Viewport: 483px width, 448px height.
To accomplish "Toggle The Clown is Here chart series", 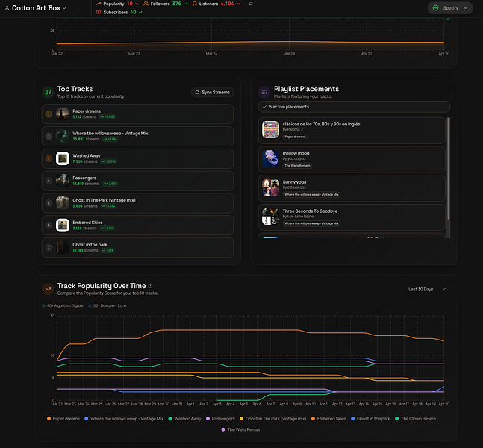I will coord(415,419).
